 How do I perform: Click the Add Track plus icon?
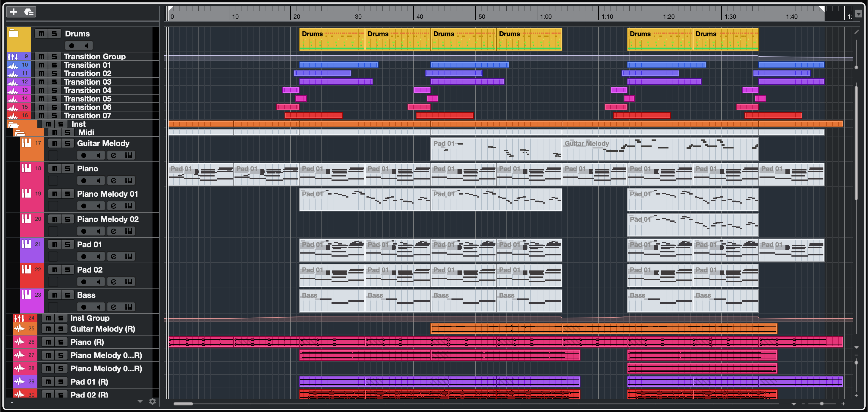[x=14, y=12]
